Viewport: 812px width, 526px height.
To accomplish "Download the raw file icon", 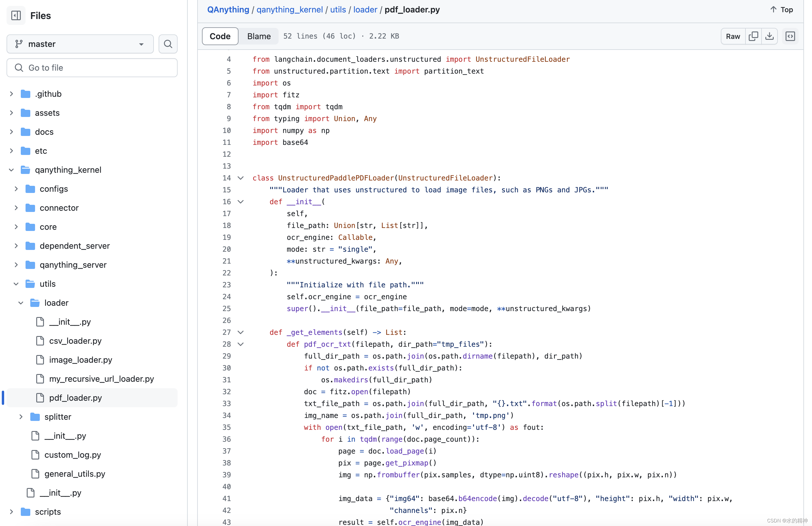I will [x=769, y=36].
